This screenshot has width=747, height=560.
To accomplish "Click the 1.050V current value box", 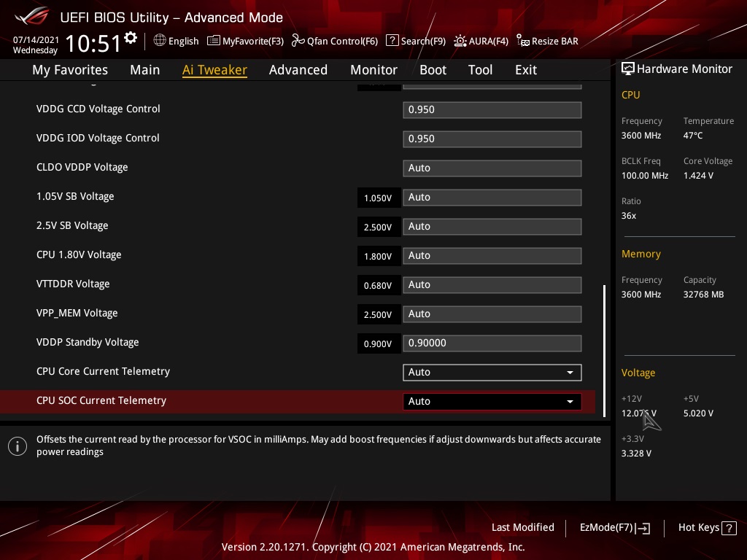I will pos(379,198).
